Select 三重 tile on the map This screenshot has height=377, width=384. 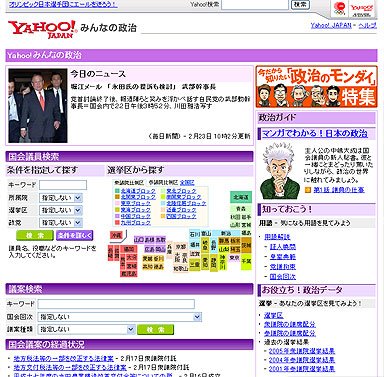[194, 265]
